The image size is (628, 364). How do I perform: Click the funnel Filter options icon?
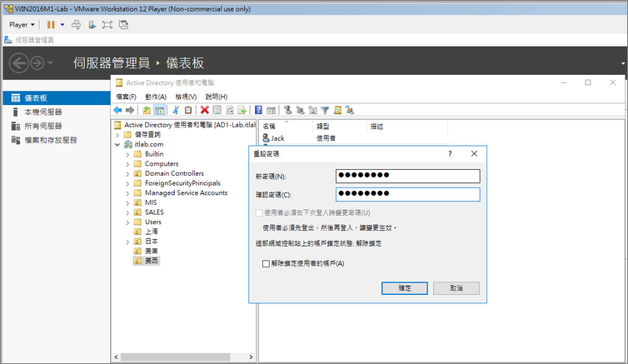[325, 110]
